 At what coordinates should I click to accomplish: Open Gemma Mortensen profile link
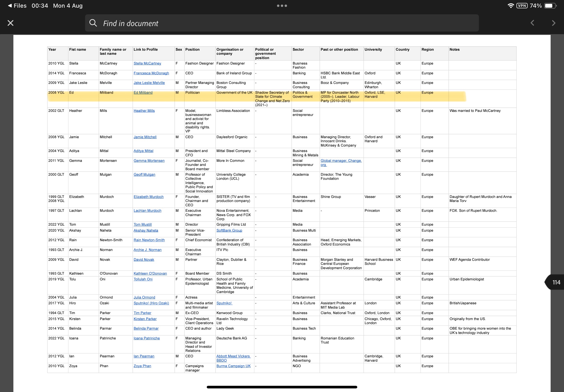coord(149,161)
